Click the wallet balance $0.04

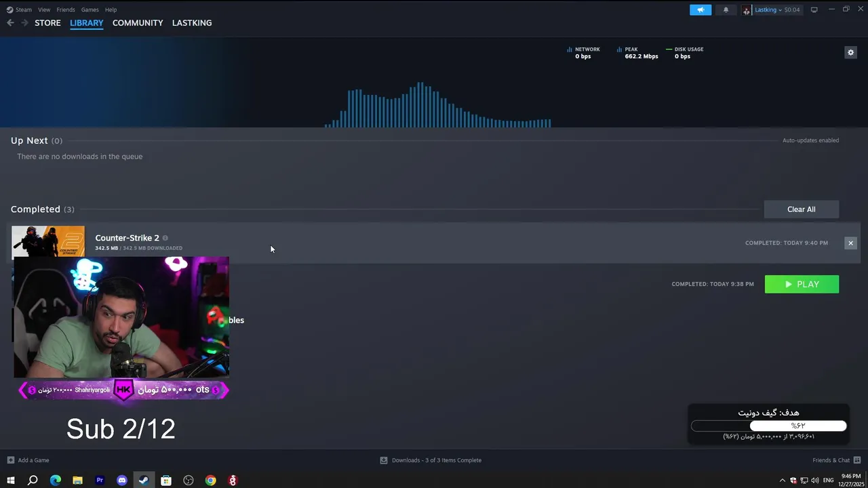click(792, 9)
